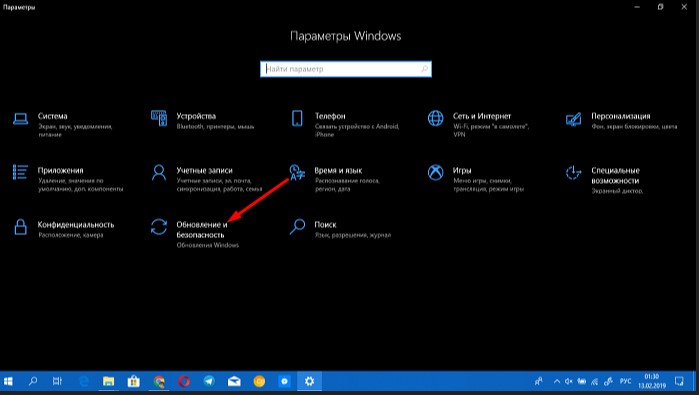This screenshot has height=395, width=699.
Task: Click the search magnifier in Найти параметр box
Action: coord(424,69)
